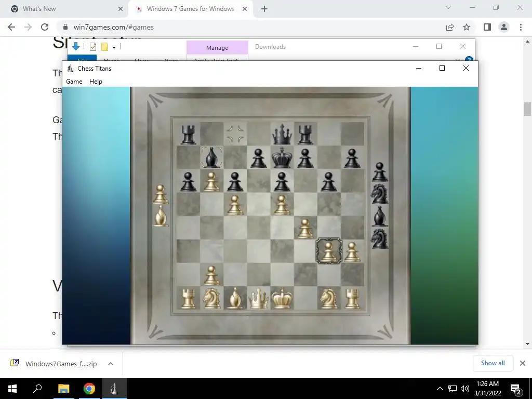This screenshot has width=532, height=399.
Task: Show hidden system tray icons
Action: 440,389
